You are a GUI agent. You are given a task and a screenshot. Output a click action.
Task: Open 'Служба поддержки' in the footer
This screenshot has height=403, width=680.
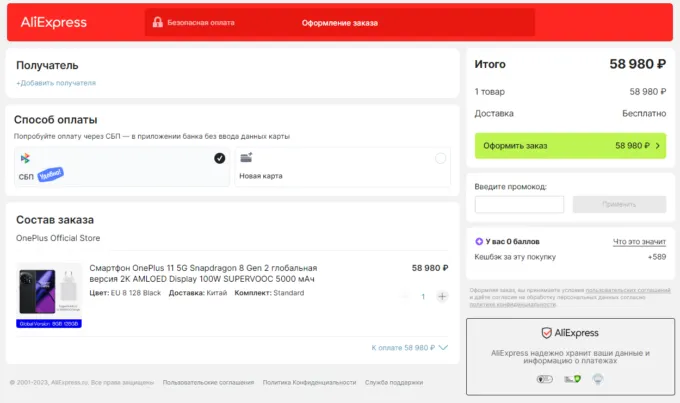point(394,383)
